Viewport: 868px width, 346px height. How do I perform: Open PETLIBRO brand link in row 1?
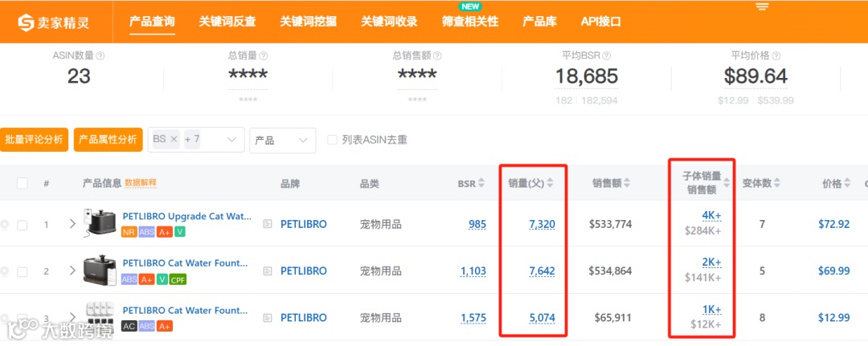[x=303, y=225]
